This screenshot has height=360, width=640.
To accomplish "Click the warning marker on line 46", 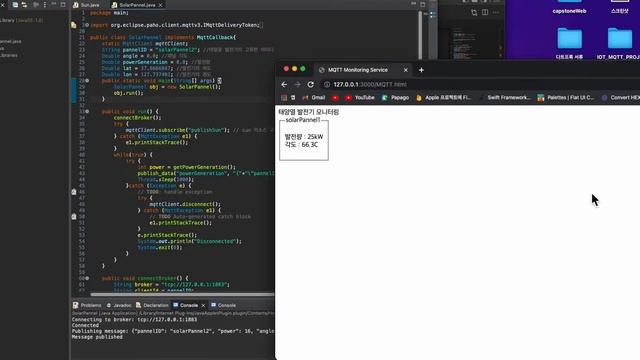I will (x=74, y=192).
